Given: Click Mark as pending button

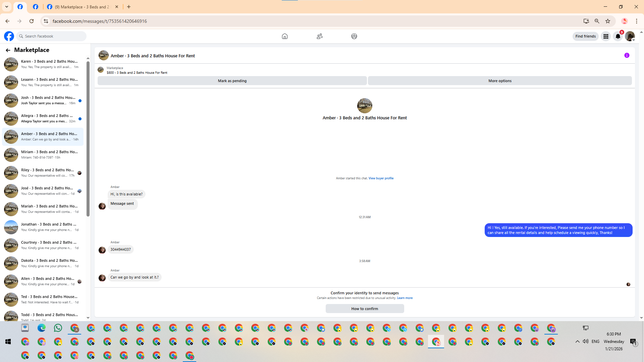Looking at the screenshot, I should 232,81.
